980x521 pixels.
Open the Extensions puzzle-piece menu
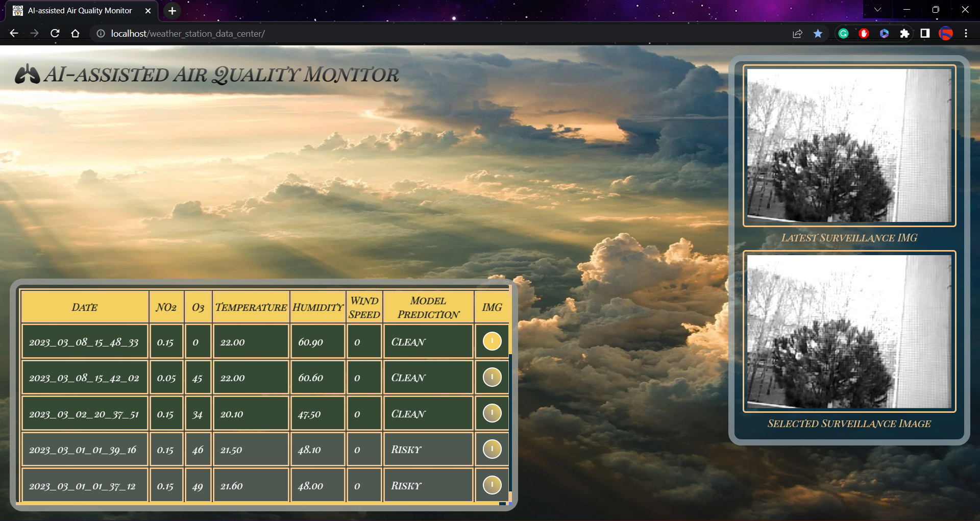(905, 33)
